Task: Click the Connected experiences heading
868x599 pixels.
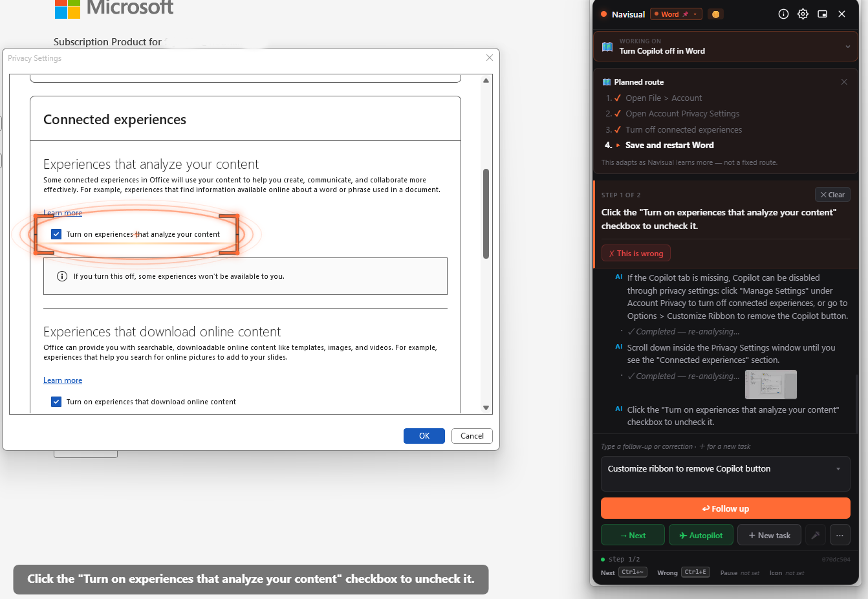Action: click(x=114, y=120)
